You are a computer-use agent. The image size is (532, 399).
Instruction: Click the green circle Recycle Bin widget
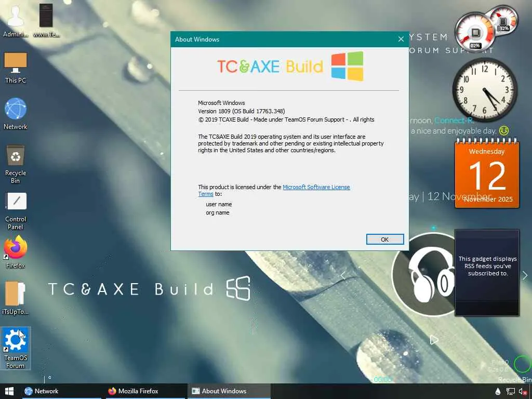[522, 364]
